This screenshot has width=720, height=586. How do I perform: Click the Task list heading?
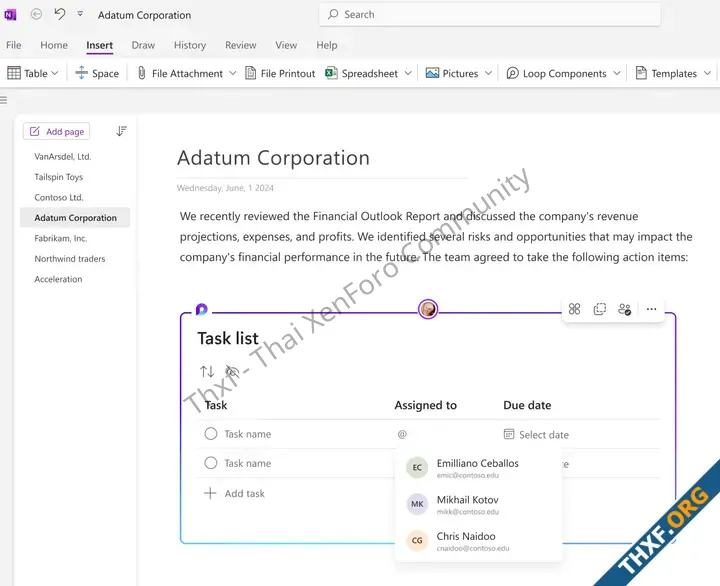(x=228, y=338)
